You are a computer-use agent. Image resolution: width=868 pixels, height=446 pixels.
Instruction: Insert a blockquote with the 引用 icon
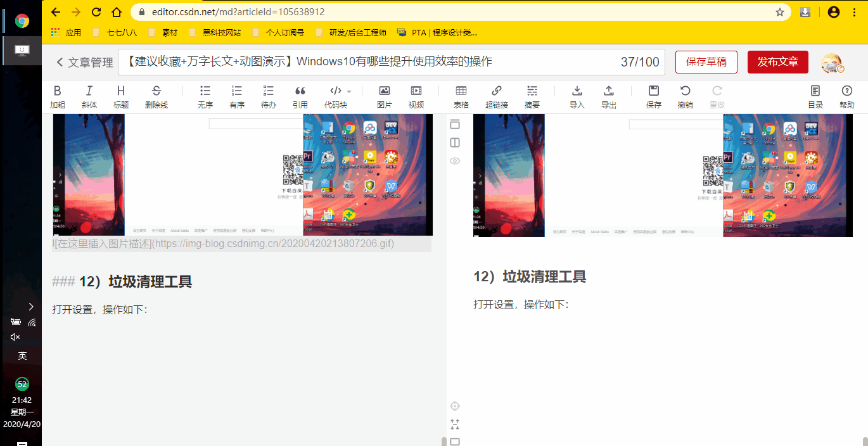(x=300, y=96)
